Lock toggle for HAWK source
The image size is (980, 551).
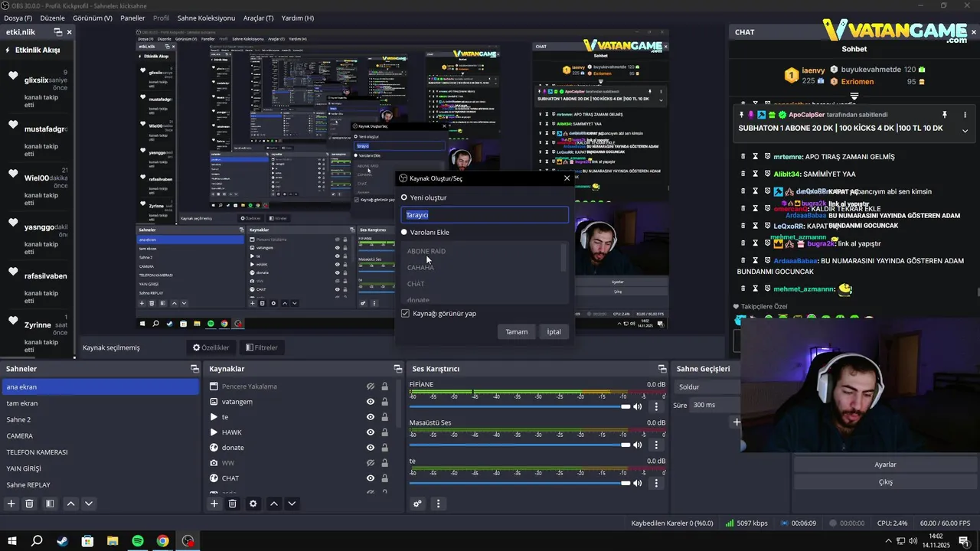click(x=384, y=432)
